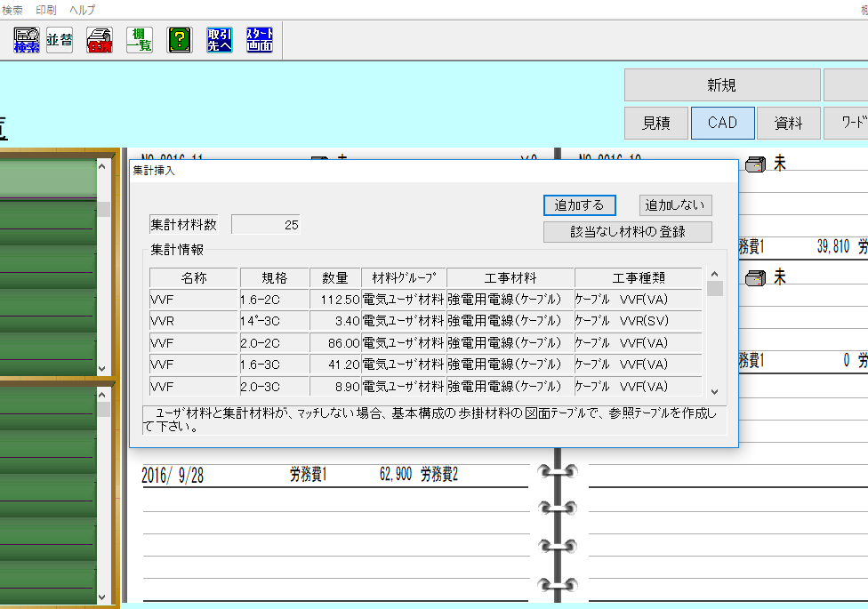Select the 資料 tab button

click(788, 124)
